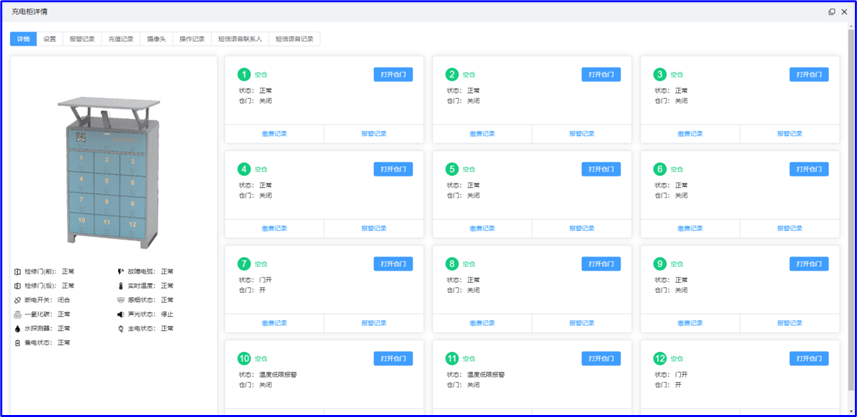
Task: Click the 水探测器 water droplet icon
Action: coord(18,328)
